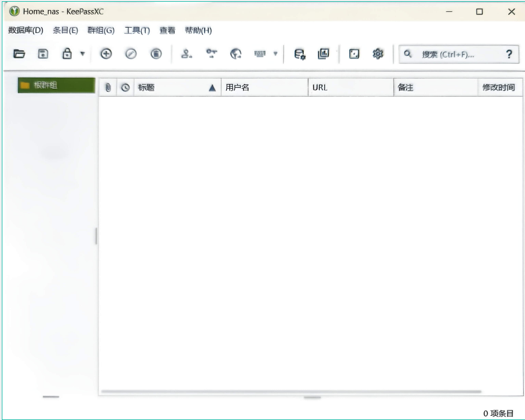The height and width of the screenshot is (420, 525).
Task: Open the database reports icon
Action: pyautogui.click(x=322, y=54)
